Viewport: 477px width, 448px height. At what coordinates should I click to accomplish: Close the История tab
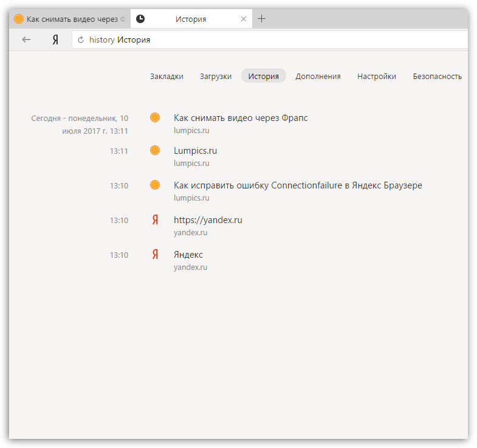244,19
